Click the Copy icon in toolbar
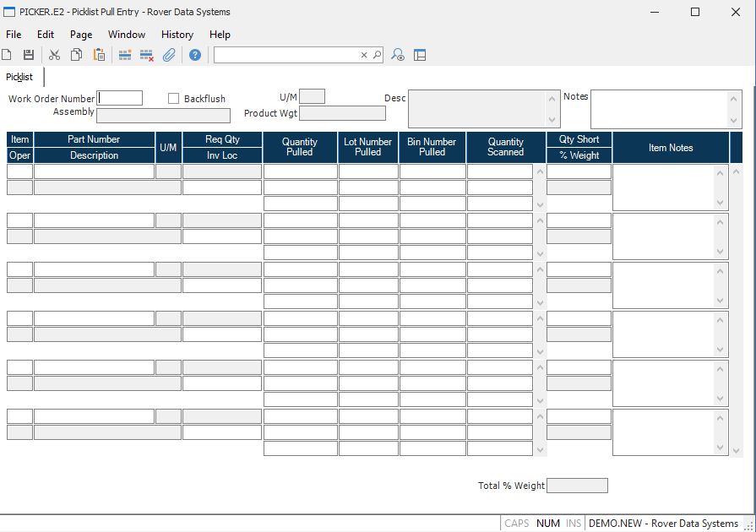The height and width of the screenshot is (532, 756). (77, 55)
